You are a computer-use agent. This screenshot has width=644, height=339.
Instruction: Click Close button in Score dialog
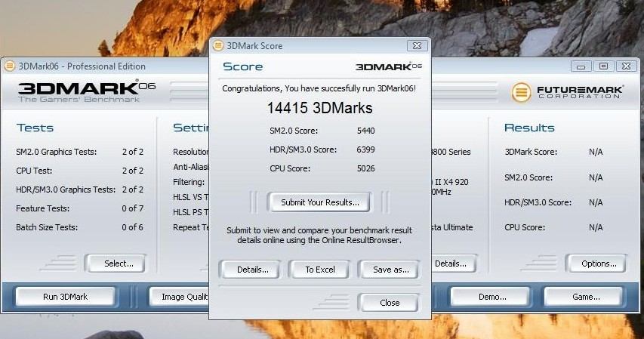390,303
